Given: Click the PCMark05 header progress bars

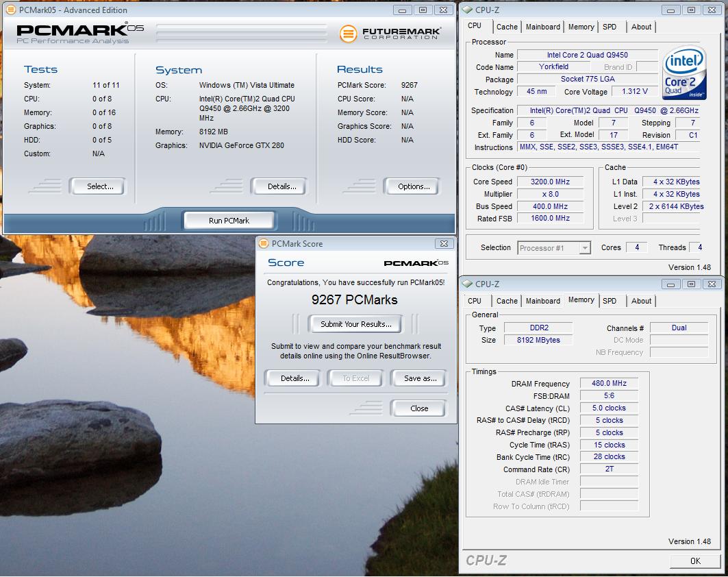Looking at the screenshot, I should point(242,34).
